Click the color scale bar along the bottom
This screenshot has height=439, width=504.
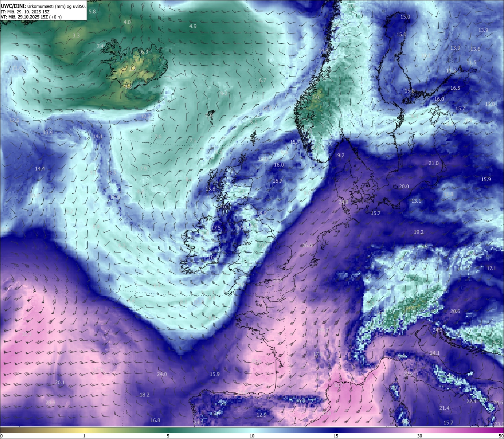click(x=252, y=430)
